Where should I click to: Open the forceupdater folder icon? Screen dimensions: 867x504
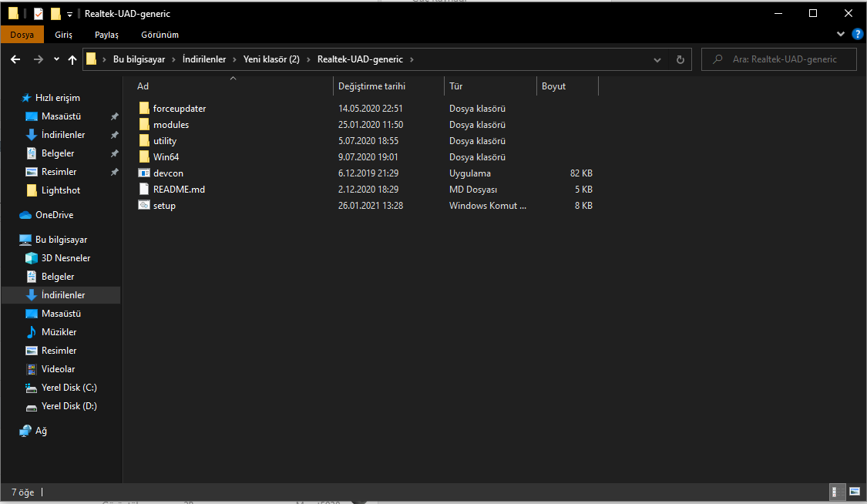click(144, 109)
